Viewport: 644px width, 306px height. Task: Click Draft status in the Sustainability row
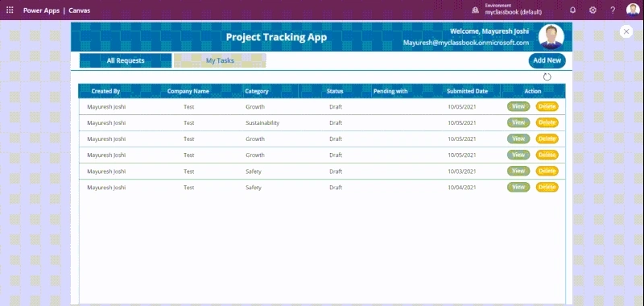click(336, 123)
